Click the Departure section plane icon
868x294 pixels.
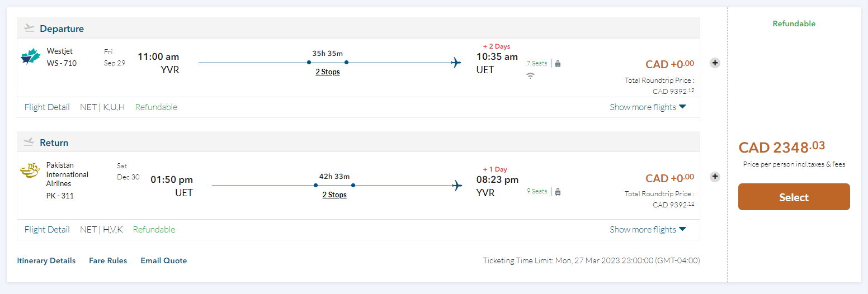click(30, 28)
